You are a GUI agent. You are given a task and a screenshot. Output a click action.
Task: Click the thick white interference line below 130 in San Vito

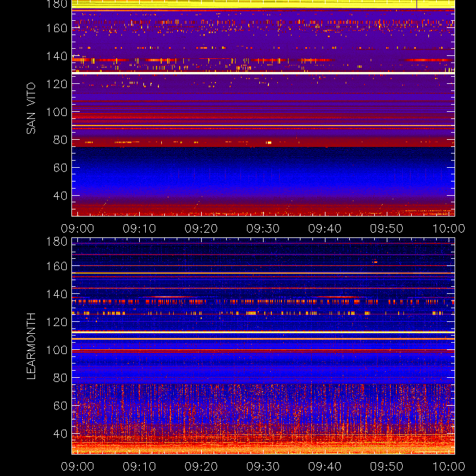[263, 73]
